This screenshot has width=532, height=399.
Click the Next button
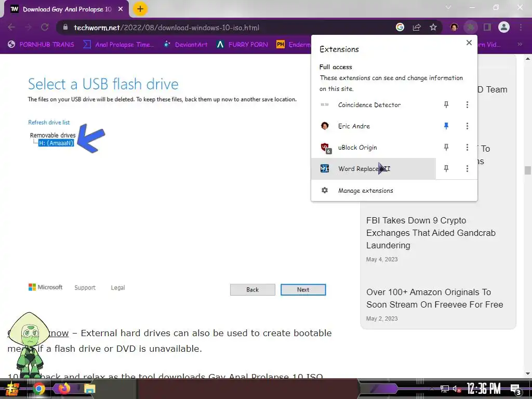click(303, 290)
